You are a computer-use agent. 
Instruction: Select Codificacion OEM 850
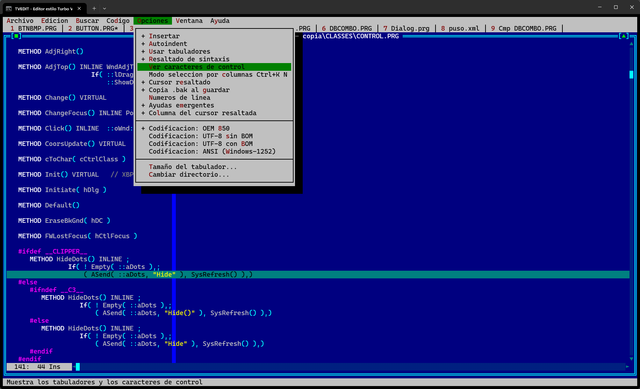point(214,129)
